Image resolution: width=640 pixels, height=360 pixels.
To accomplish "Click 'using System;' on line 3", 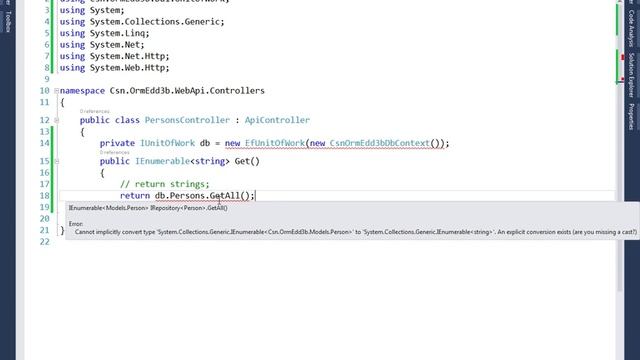I will pyautogui.click(x=92, y=10).
